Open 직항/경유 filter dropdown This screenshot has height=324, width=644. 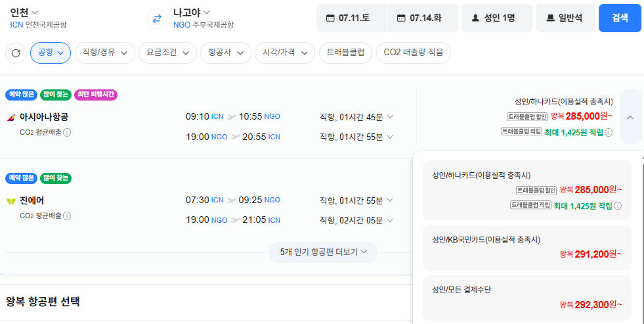(x=105, y=53)
